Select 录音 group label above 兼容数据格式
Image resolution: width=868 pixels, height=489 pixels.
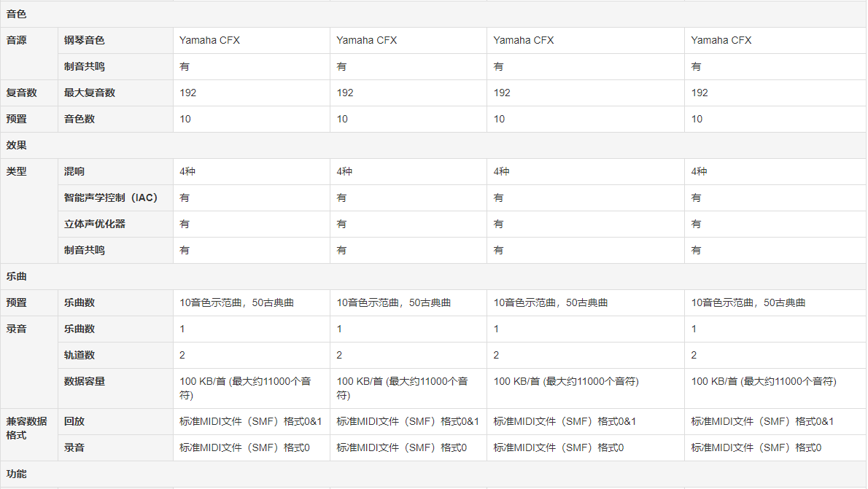16,329
